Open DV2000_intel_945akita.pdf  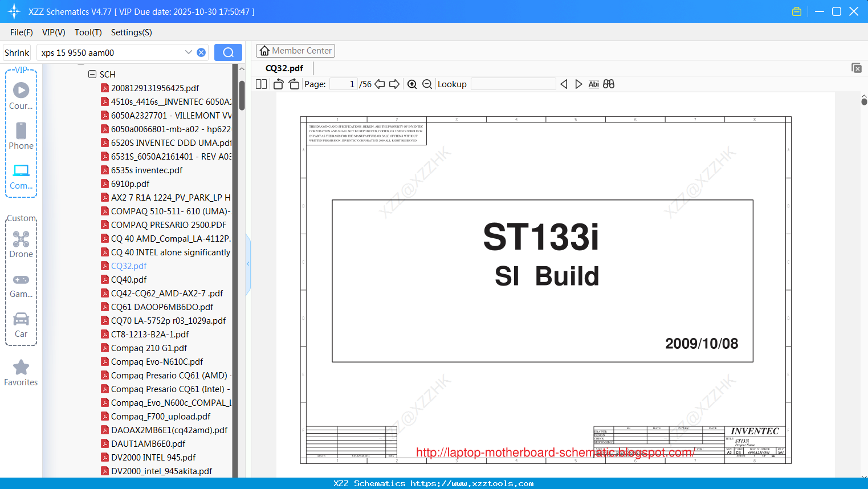tap(161, 471)
